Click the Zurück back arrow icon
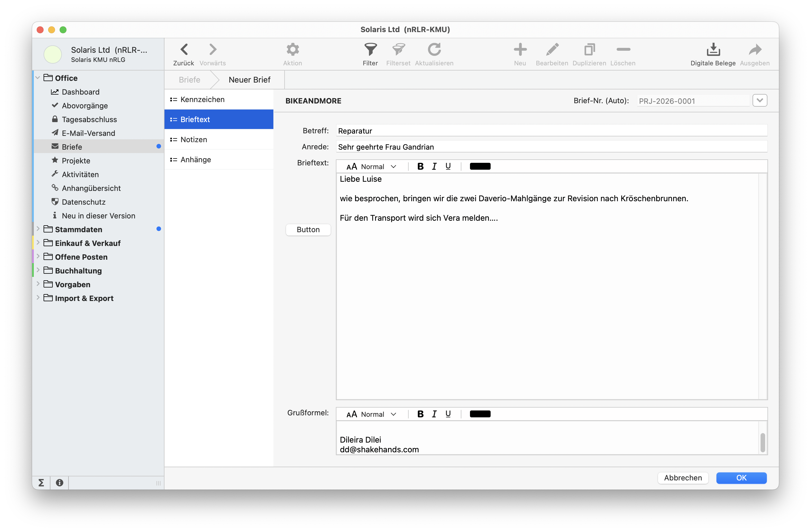This screenshot has height=532, width=811. (184, 50)
